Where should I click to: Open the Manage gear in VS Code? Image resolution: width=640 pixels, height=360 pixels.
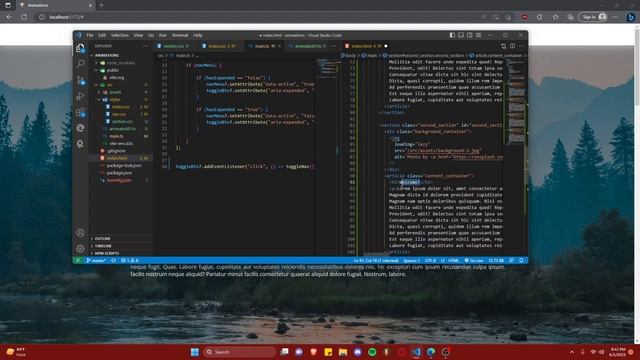click(80, 248)
